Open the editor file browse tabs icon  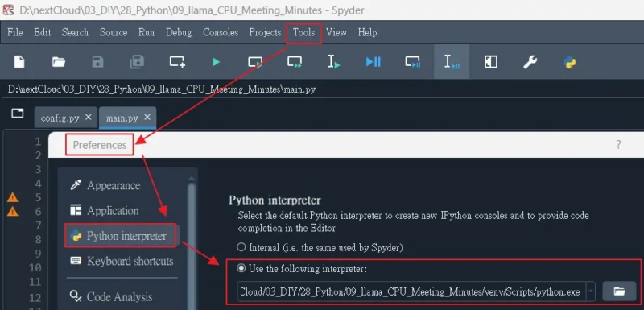point(17,114)
